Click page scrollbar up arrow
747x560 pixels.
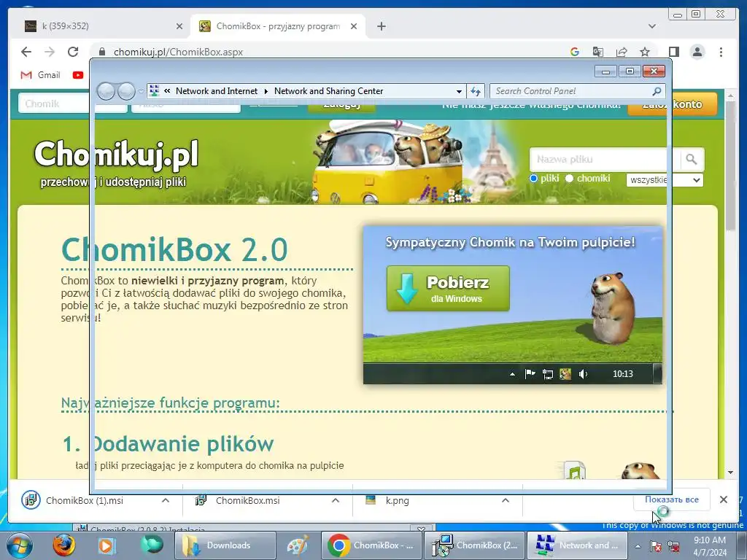731,96
